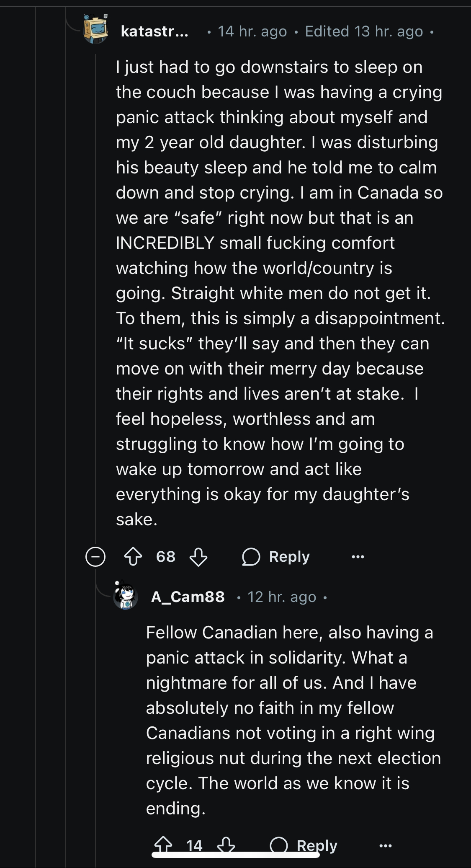Upvote A_Cam88's comment
Image resolution: width=471 pixels, height=868 pixels.
pyautogui.click(x=163, y=845)
